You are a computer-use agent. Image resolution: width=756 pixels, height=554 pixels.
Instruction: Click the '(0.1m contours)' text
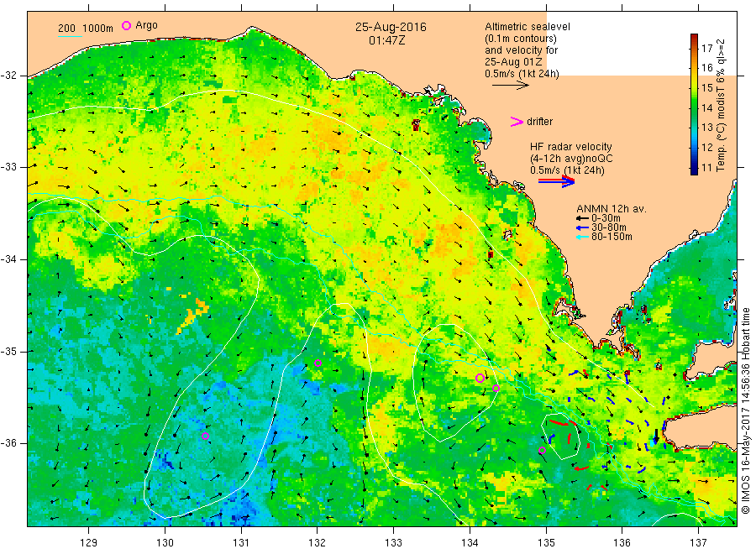tap(521, 39)
